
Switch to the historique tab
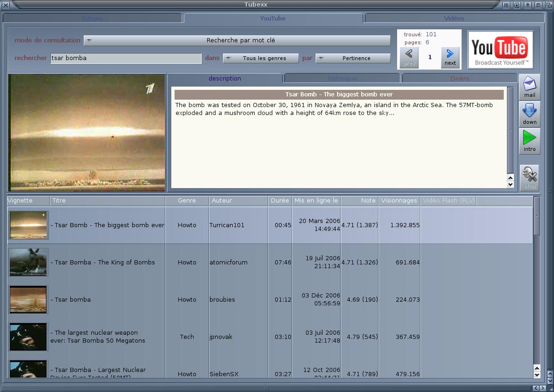click(x=342, y=79)
